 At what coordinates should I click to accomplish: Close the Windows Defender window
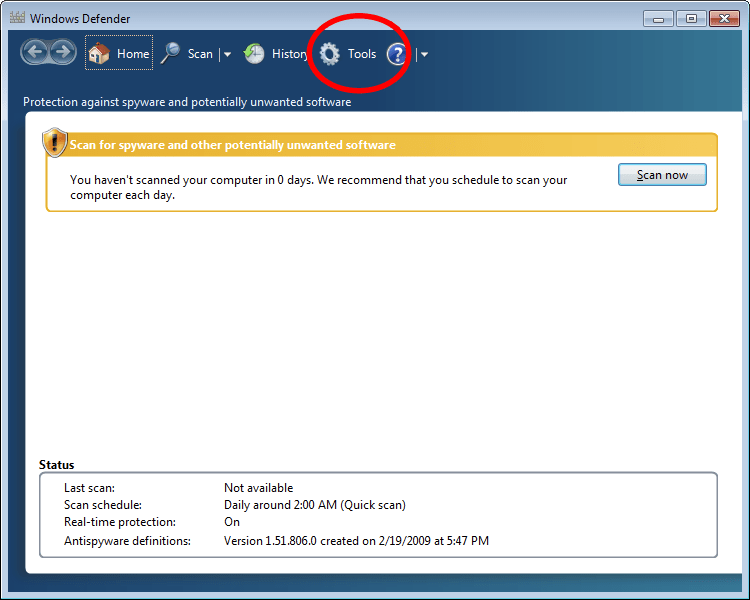(x=725, y=19)
